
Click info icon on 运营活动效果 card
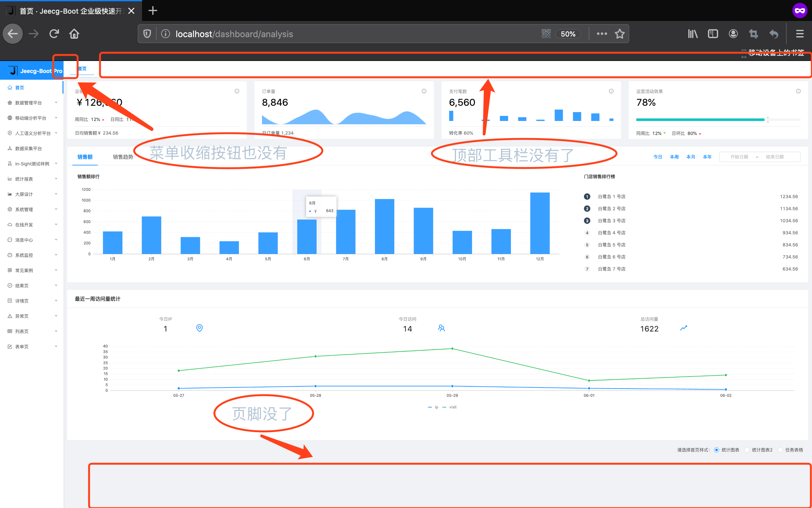coord(798,91)
